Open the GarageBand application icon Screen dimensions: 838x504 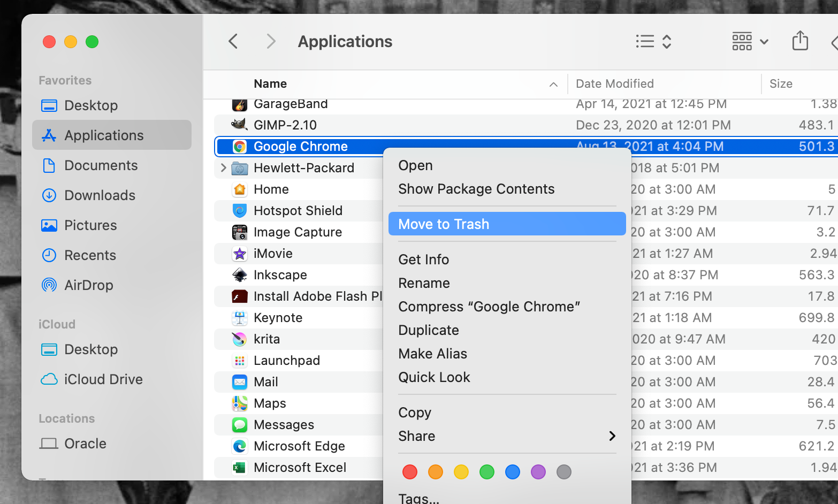(239, 104)
